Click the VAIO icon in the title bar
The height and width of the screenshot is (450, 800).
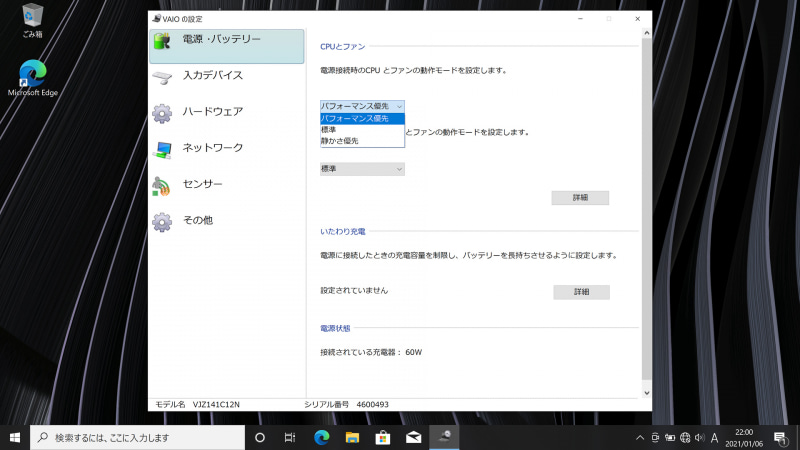click(x=157, y=19)
